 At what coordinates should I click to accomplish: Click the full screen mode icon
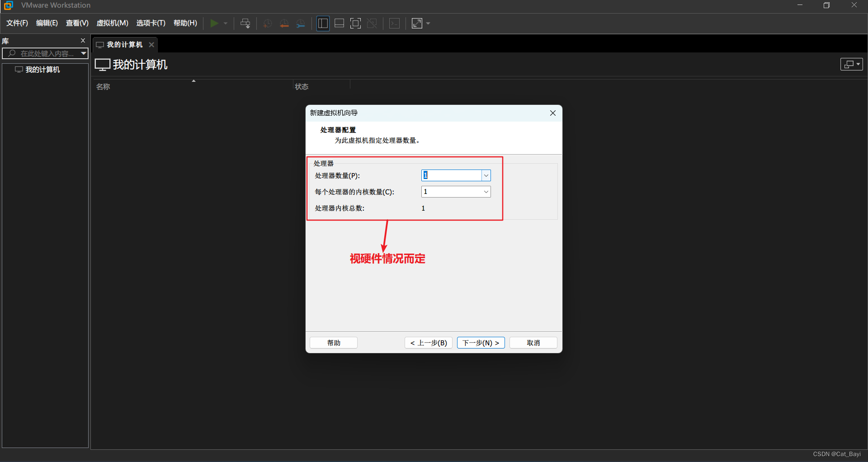[x=356, y=23]
